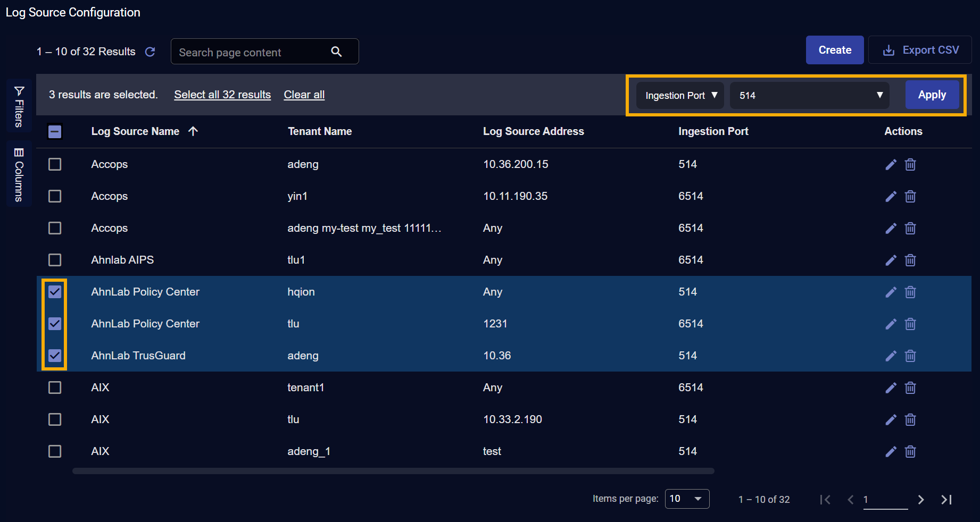
Task: Click the Select all 32 results link
Action: (x=222, y=95)
